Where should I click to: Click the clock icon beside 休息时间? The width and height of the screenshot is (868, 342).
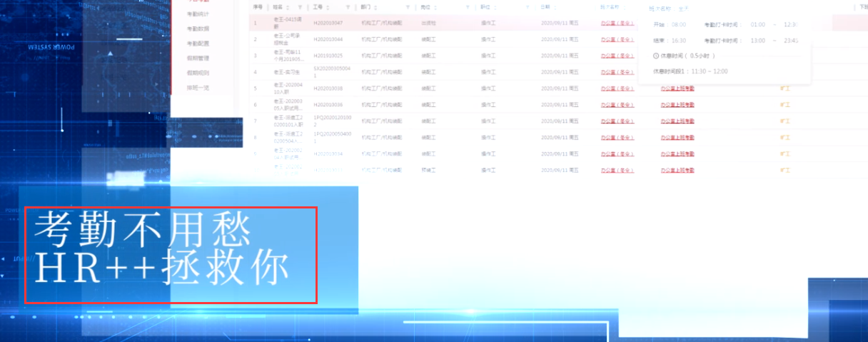(657, 56)
